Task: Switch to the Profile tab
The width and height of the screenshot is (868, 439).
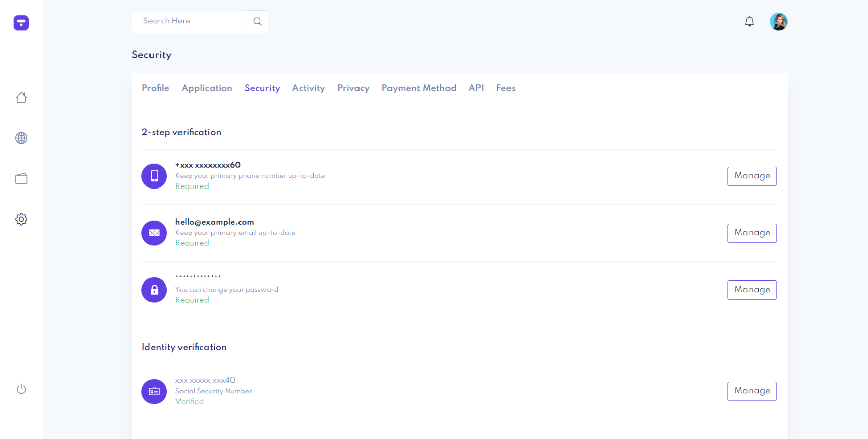Action: [156, 88]
